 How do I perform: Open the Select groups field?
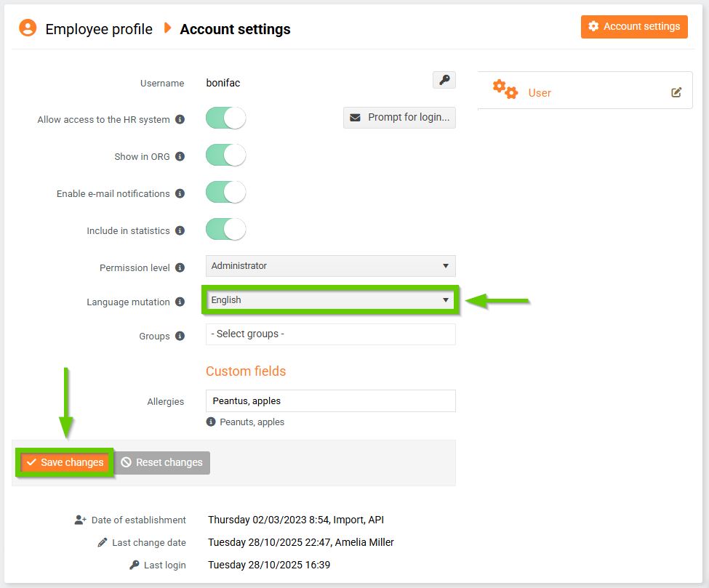(x=330, y=334)
